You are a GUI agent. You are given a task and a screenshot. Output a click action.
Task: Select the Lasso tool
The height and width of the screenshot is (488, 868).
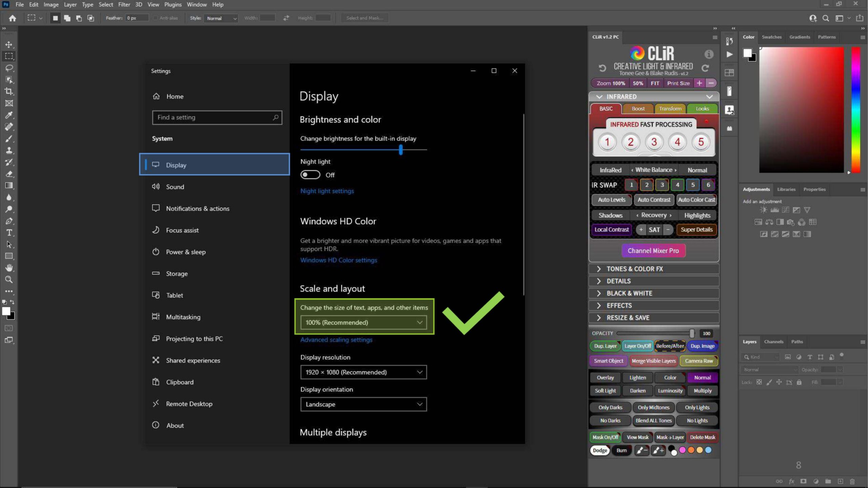9,68
